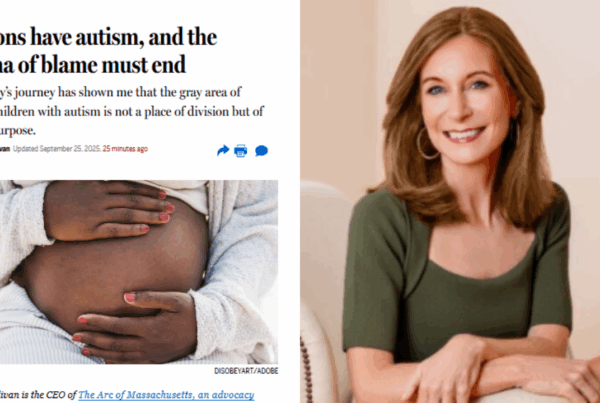Click the headline line ending 'and the'

tap(108, 37)
